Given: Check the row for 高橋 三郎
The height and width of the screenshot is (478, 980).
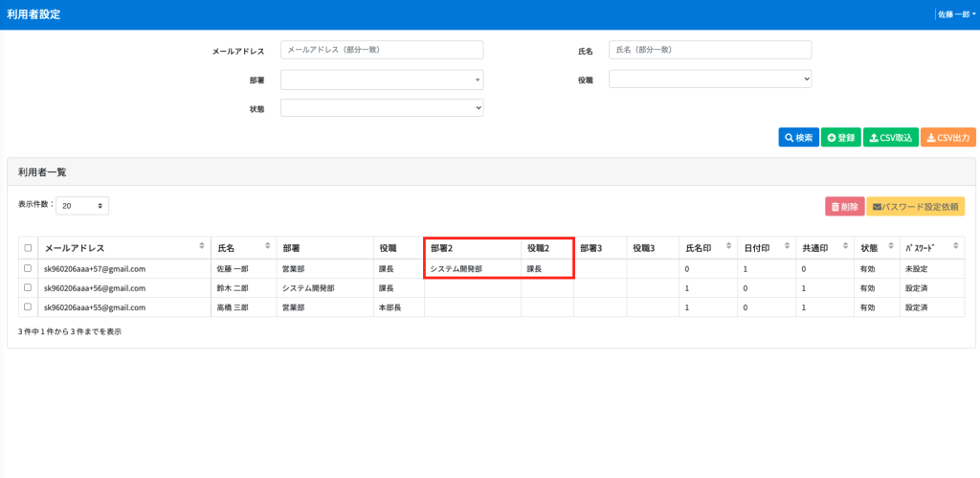Looking at the screenshot, I should [x=28, y=307].
